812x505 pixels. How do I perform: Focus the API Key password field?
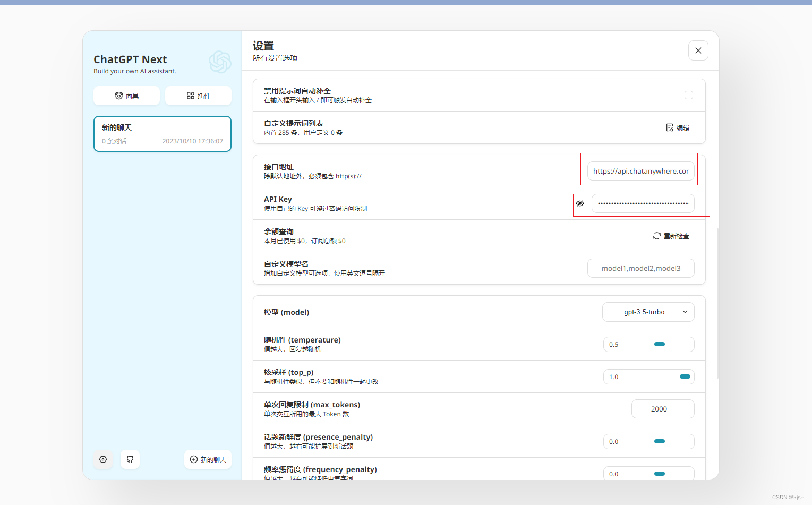click(643, 203)
